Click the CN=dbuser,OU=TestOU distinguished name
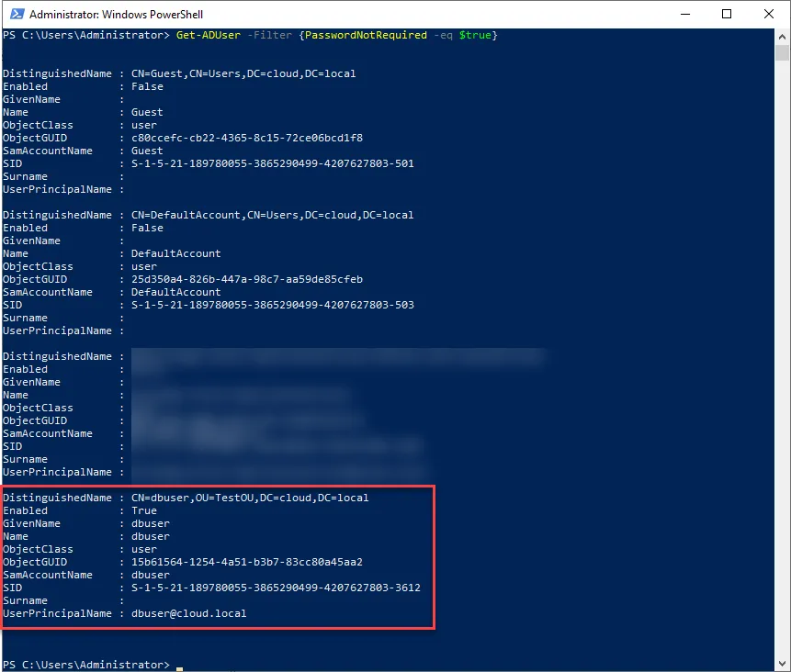Viewport: 791px width, 672px height. point(250,498)
